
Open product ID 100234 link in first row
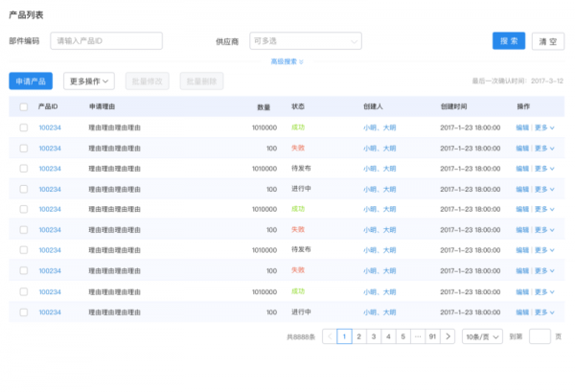point(50,127)
